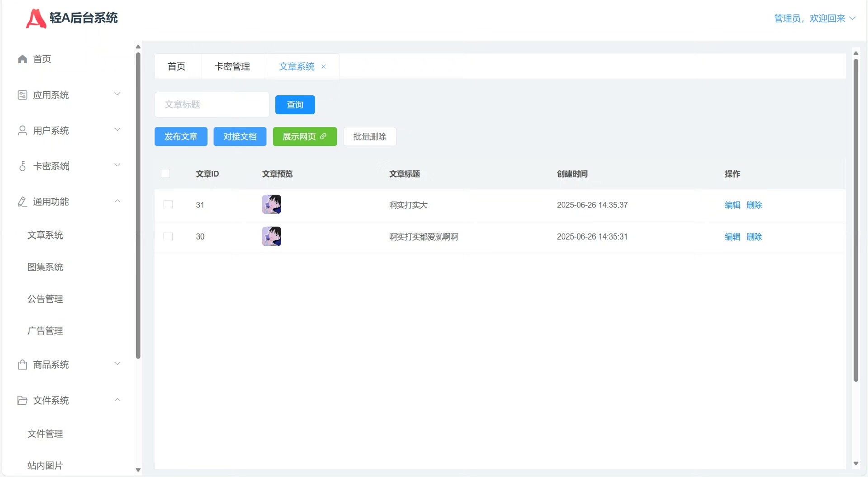Click the 文件系统 folder icon

[22, 400]
